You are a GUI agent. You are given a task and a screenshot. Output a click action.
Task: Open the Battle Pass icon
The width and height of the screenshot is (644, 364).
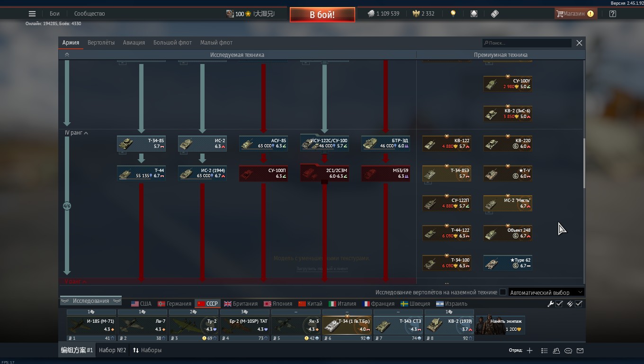pyautogui.click(x=495, y=14)
